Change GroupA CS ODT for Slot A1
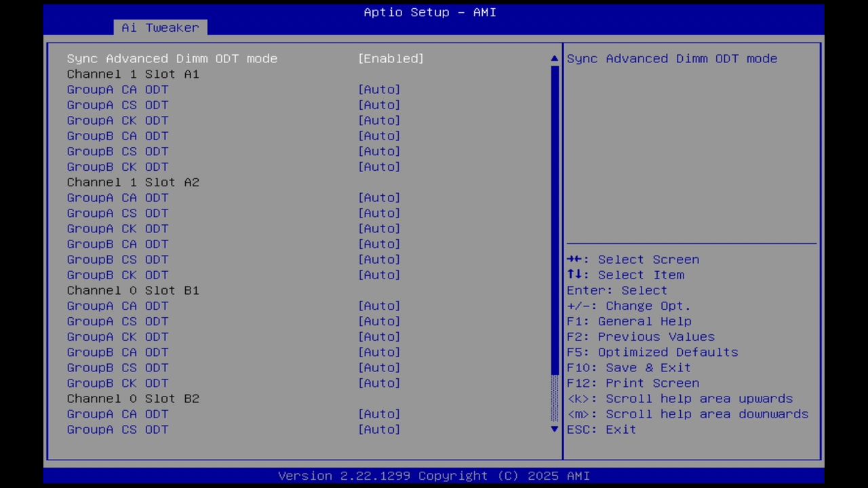Viewport: 868px width, 488px height. [117, 104]
